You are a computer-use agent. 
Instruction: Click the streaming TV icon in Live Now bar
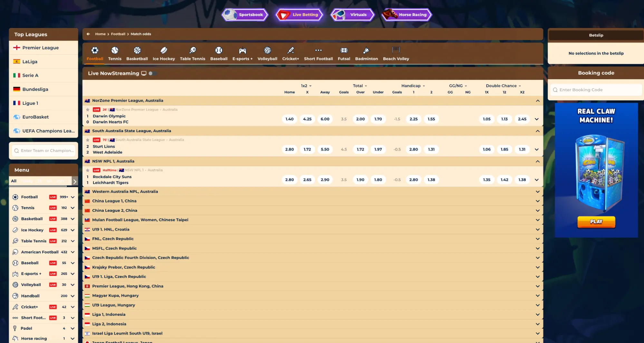[x=144, y=73]
